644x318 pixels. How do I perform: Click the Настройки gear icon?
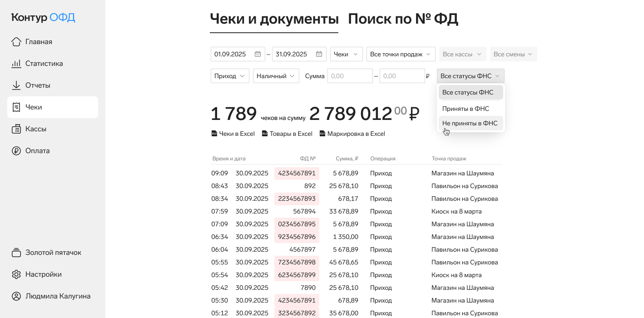tap(16, 274)
